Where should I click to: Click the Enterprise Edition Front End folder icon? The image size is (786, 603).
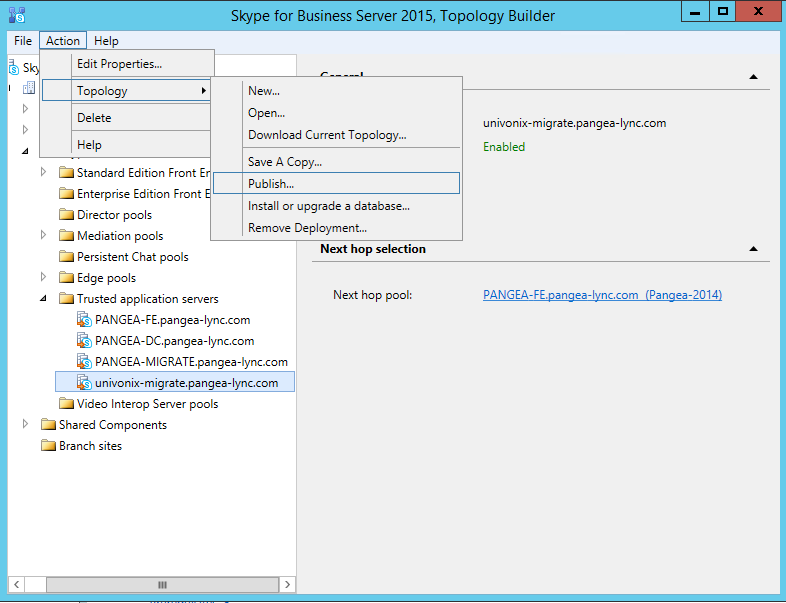pos(66,194)
